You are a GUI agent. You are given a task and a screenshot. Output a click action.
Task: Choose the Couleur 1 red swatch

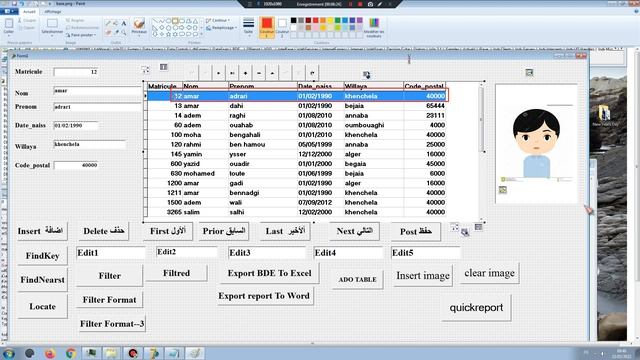[267, 27]
